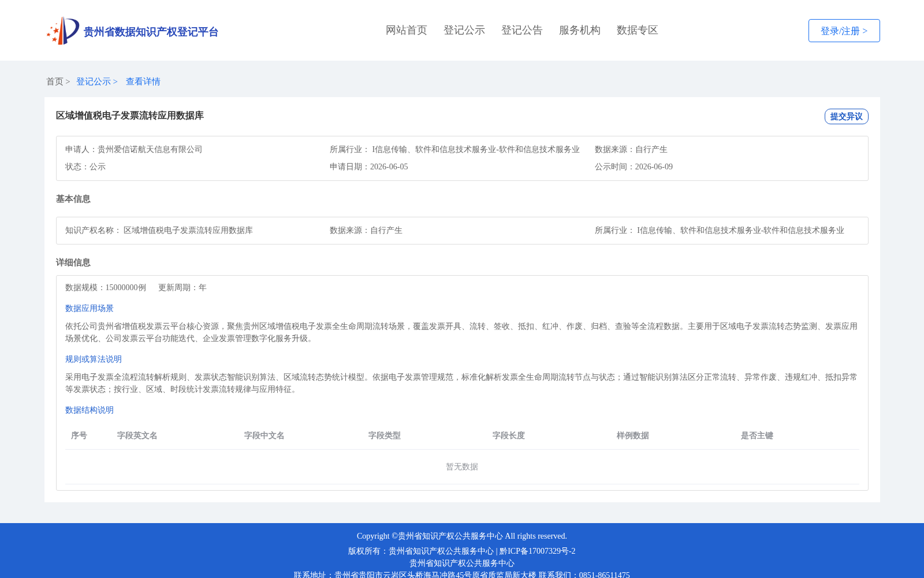The width and height of the screenshot is (924, 578).
Task: Select the 服务机构 navigation item
Action: tap(580, 30)
